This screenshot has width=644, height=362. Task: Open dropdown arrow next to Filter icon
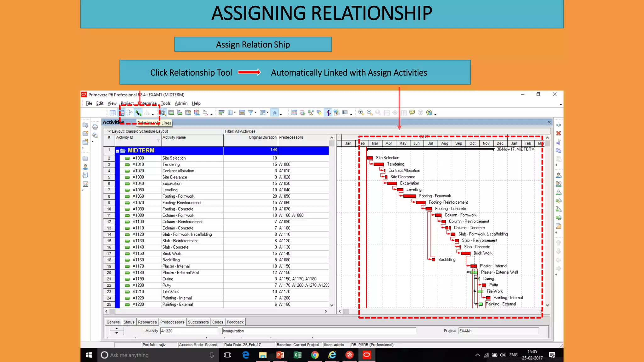(x=255, y=112)
